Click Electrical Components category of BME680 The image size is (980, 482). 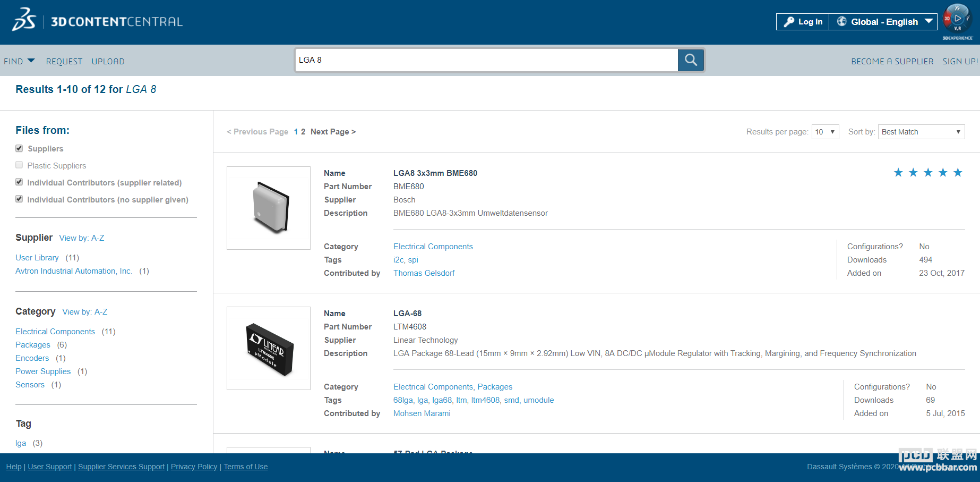coord(433,247)
